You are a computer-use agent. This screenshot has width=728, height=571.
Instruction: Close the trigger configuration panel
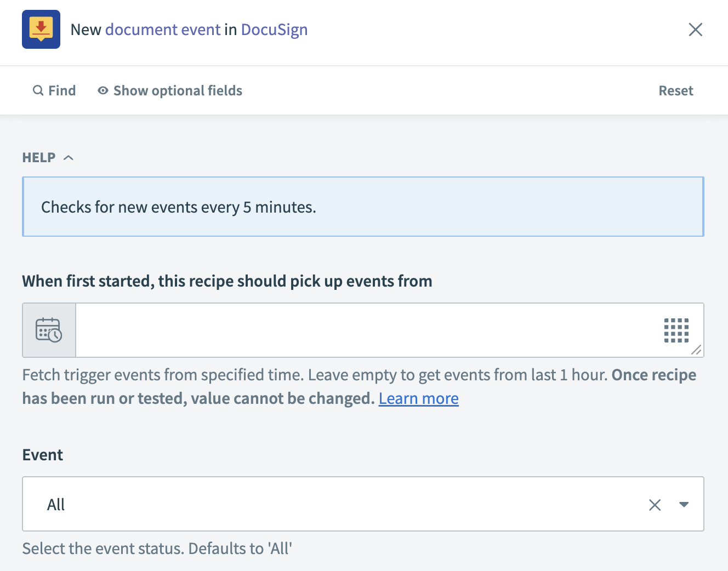point(695,30)
